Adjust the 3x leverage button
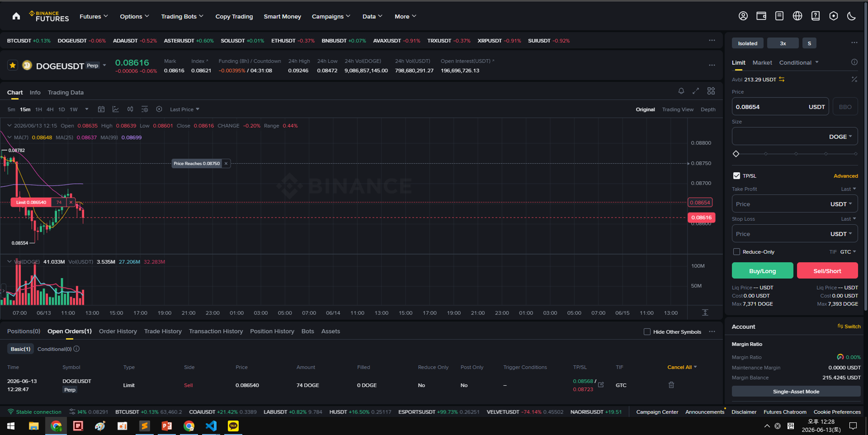Viewport: 868px width, 435px height. (783, 43)
